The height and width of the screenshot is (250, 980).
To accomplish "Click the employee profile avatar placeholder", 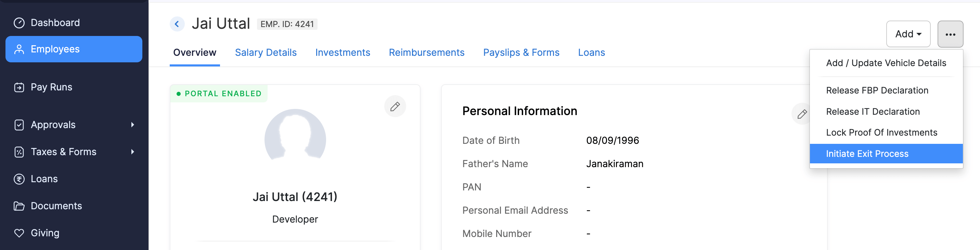I will click(x=295, y=137).
